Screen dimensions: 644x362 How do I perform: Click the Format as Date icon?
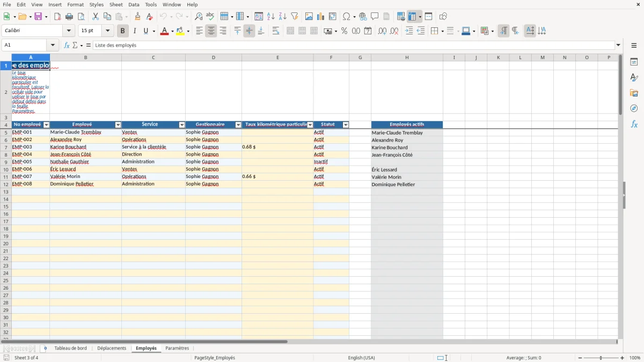click(x=368, y=31)
